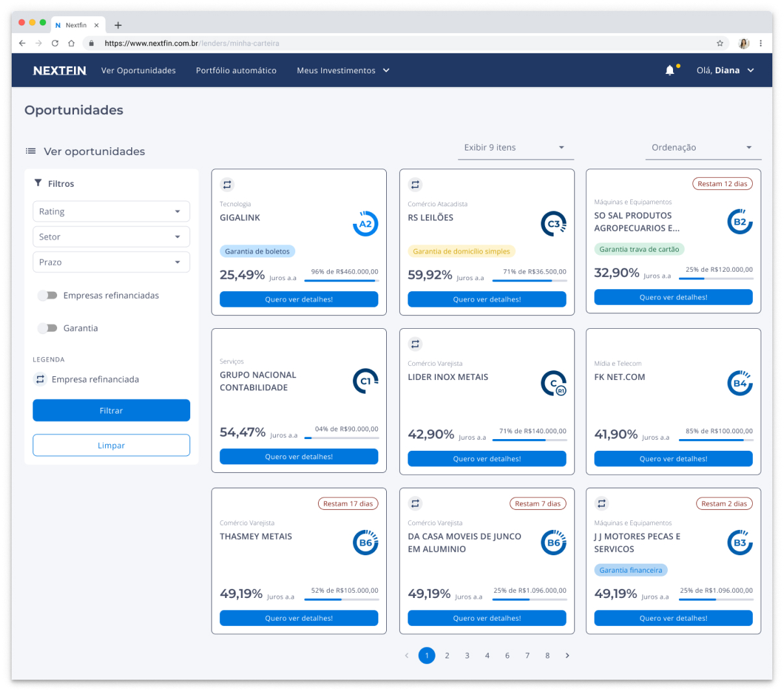The image size is (784, 692).
Task: Click the refinanced icon on GIGALINK card
Action: point(227,185)
